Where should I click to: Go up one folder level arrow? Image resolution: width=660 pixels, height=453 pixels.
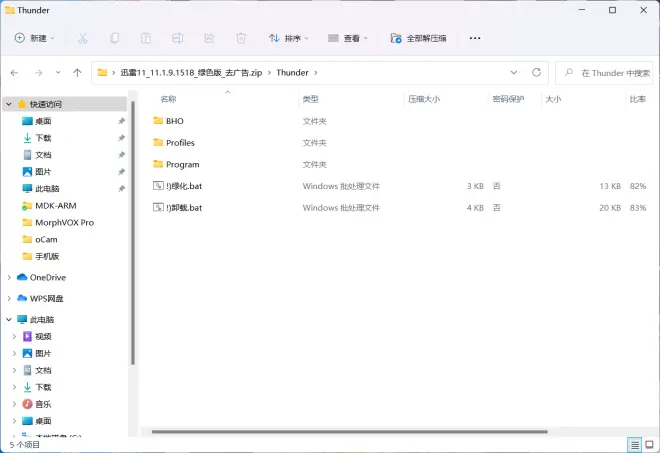pos(77,72)
